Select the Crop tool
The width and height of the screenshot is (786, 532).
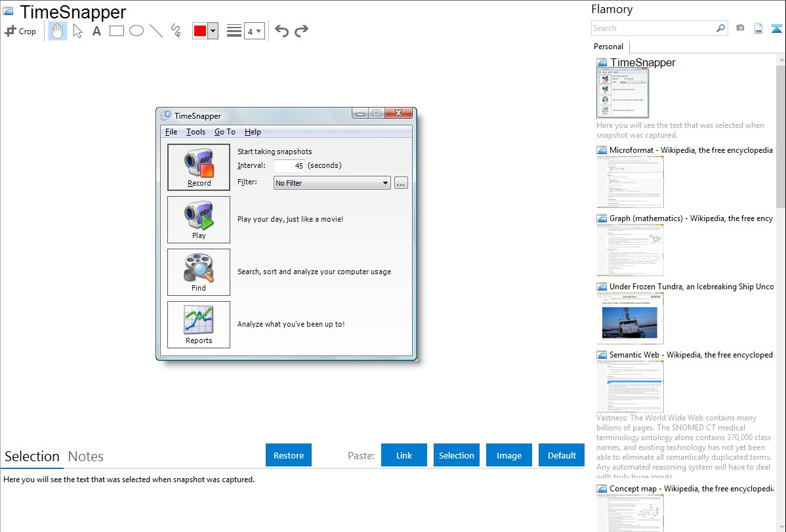(20, 31)
